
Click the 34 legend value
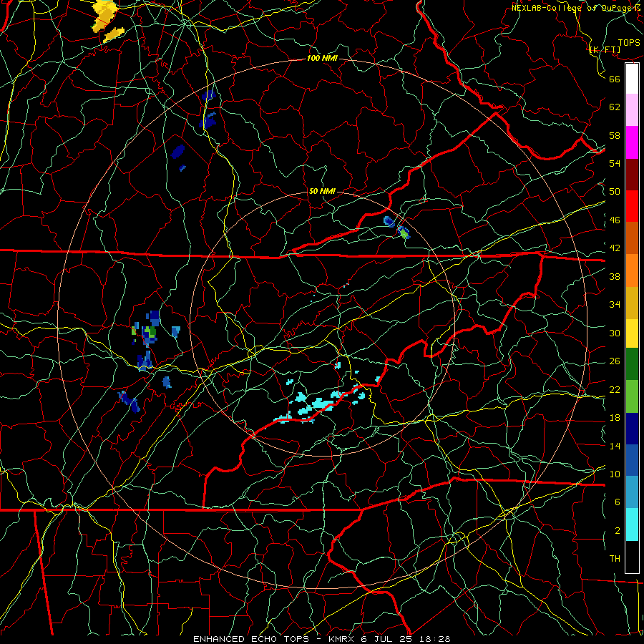(x=615, y=305)
